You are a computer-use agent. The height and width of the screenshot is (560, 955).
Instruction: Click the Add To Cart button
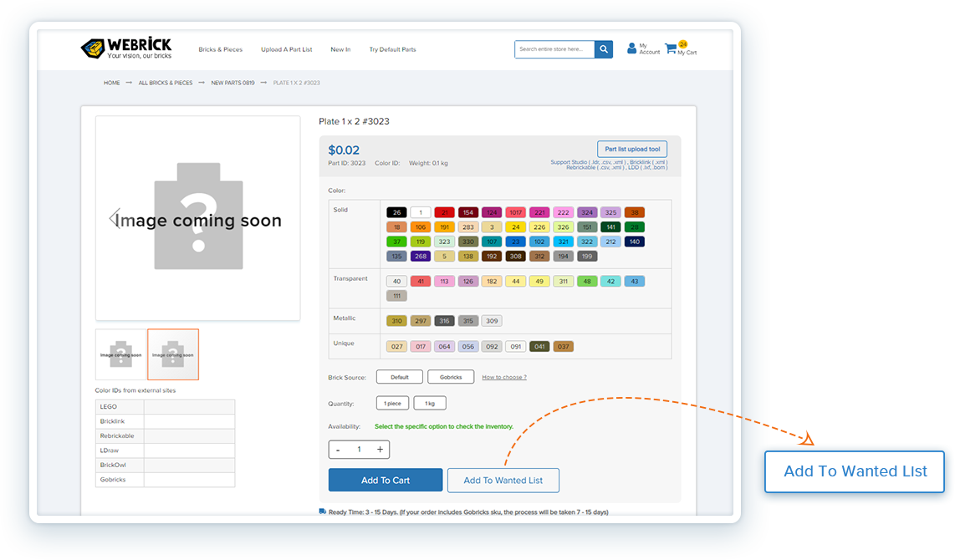[x=386, y=480]
